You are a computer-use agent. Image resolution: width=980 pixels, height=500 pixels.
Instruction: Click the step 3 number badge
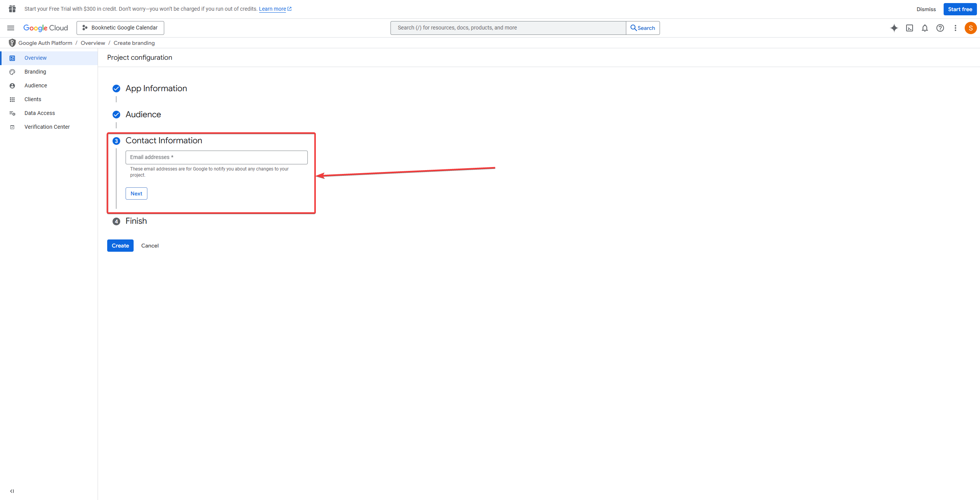tap(116, 141)
